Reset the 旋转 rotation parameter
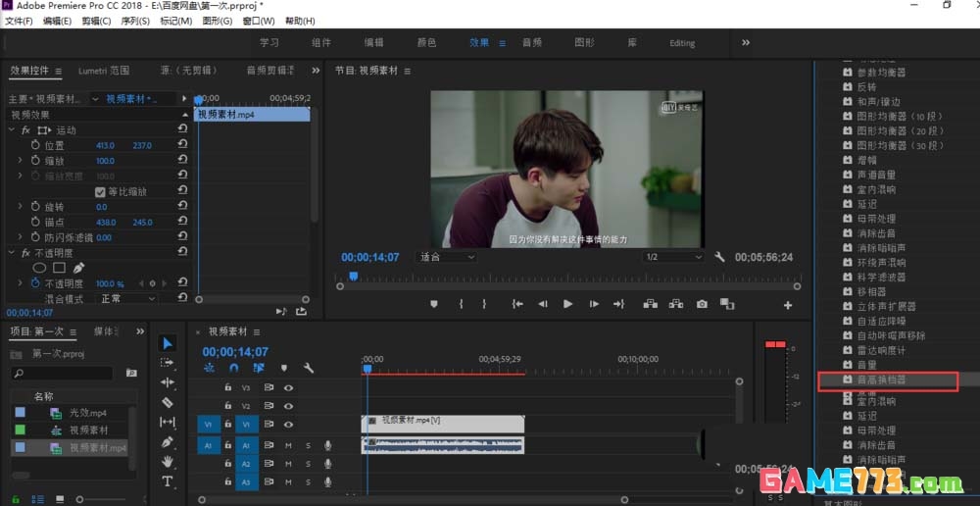Screen dimensions: 980x506 tap(182, 206)
